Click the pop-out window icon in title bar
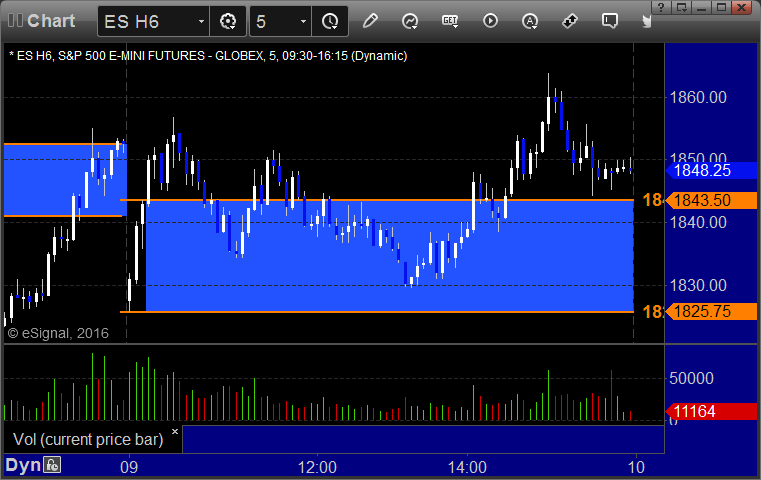 [682, 7]
